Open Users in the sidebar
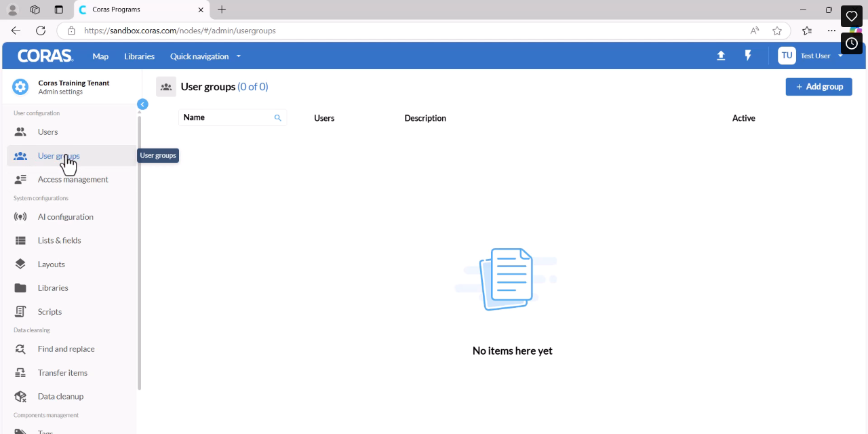Viewport: 868px width, 434px height. (47, 132)
